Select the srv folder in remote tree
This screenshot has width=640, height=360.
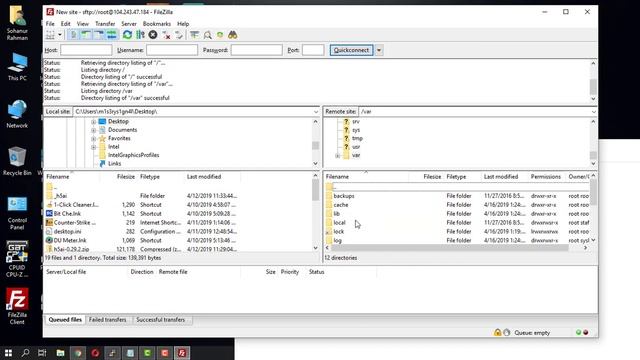[x=356, y=122]
